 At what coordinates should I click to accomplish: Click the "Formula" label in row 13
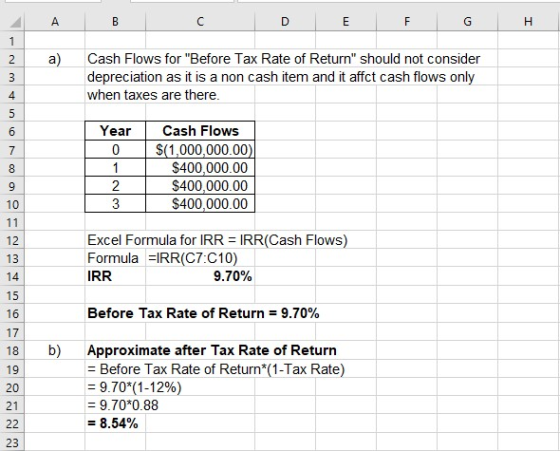pyautogui.click(x=113, y=258)
